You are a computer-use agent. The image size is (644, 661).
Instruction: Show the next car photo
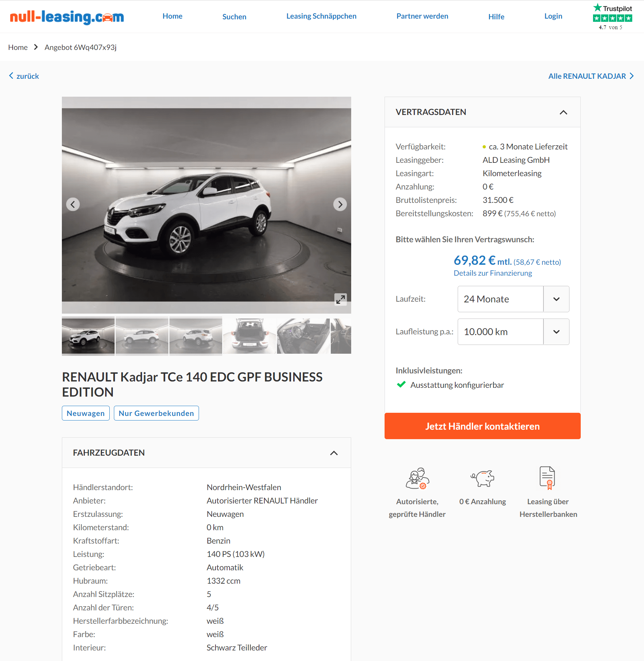pos(340,204)
